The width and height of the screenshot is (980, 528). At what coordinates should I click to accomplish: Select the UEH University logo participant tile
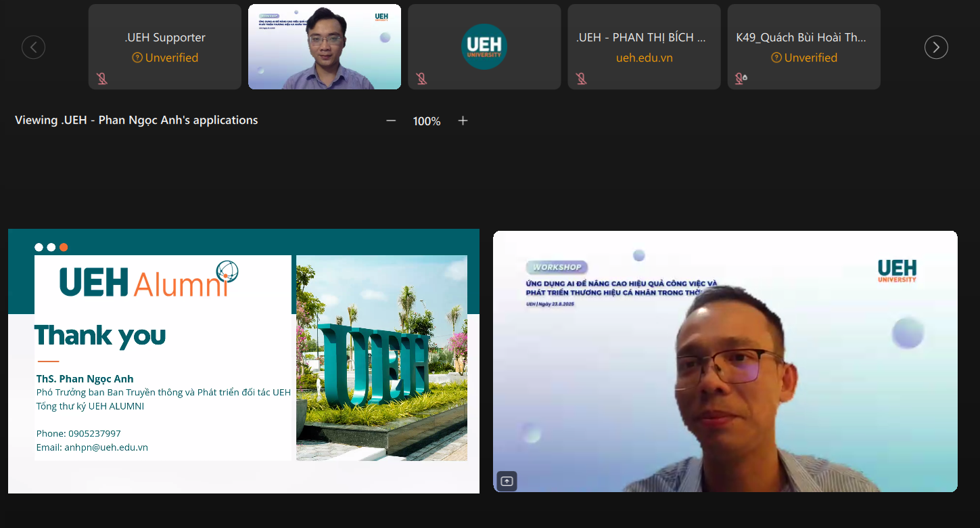click(x=484, y=47)
